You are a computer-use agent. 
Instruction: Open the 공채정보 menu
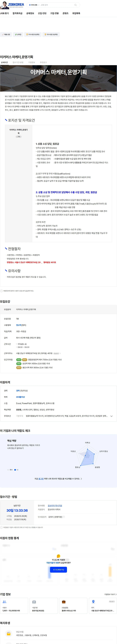pos(30,14)
